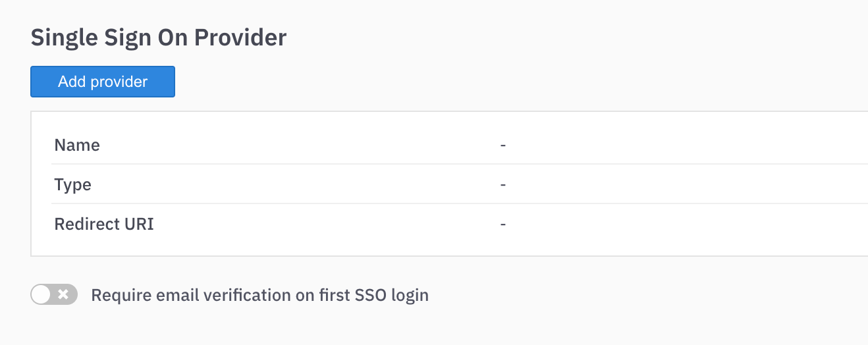Select the Single Sign On Provider heading
The image size is (868, 345).
pyautogui.click(x=159, y=38)
